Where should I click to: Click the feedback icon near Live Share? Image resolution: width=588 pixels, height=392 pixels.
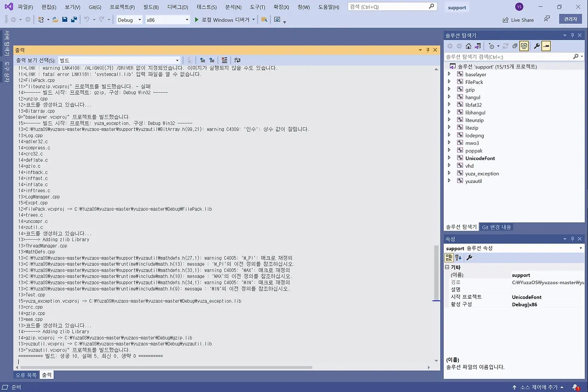[547, 19]
